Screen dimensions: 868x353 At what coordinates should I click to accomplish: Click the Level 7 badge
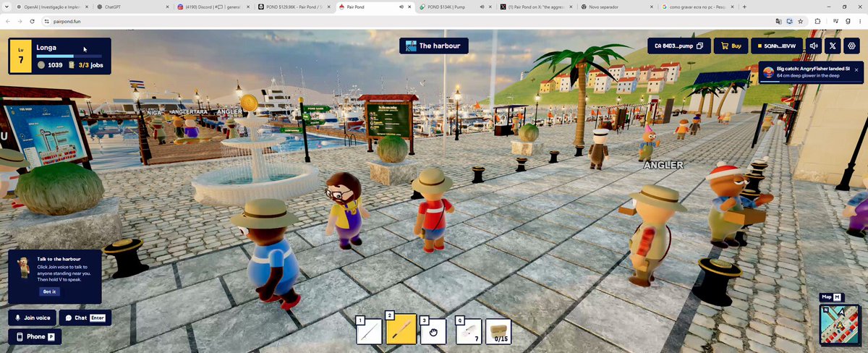coord(20,56)
